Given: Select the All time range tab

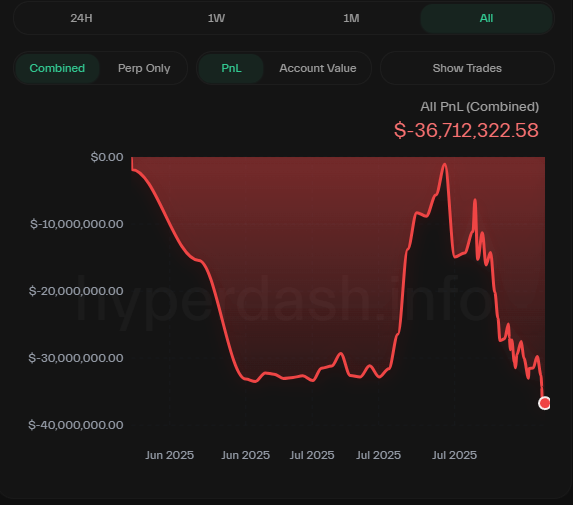Looking at the screenshot, I should coord(486,18).
